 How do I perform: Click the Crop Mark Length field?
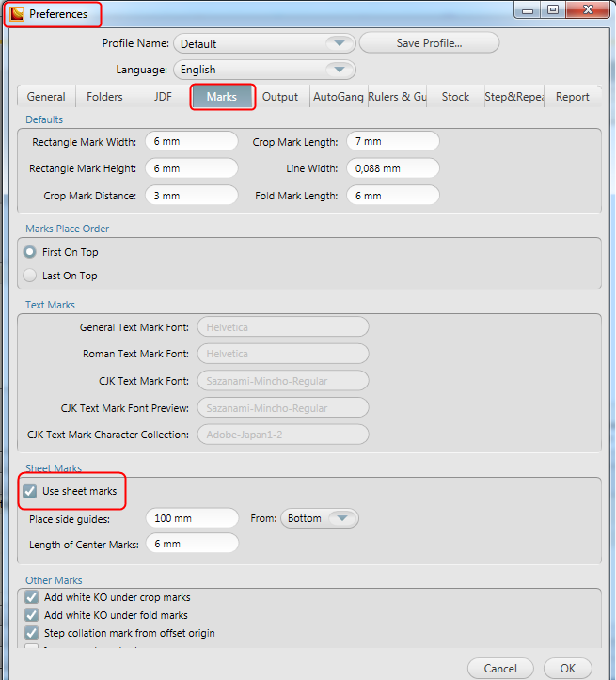[393, 141]
